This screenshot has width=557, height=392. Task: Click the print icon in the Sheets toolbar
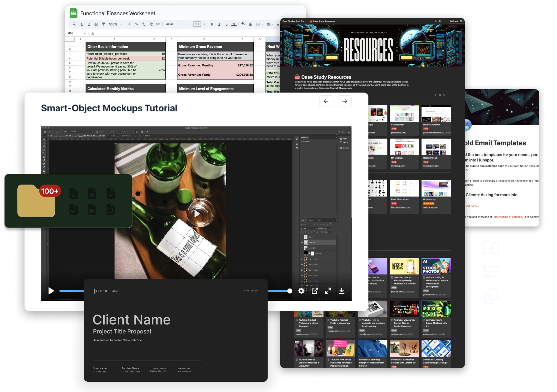pyautogui.click(x=96, y=24)
